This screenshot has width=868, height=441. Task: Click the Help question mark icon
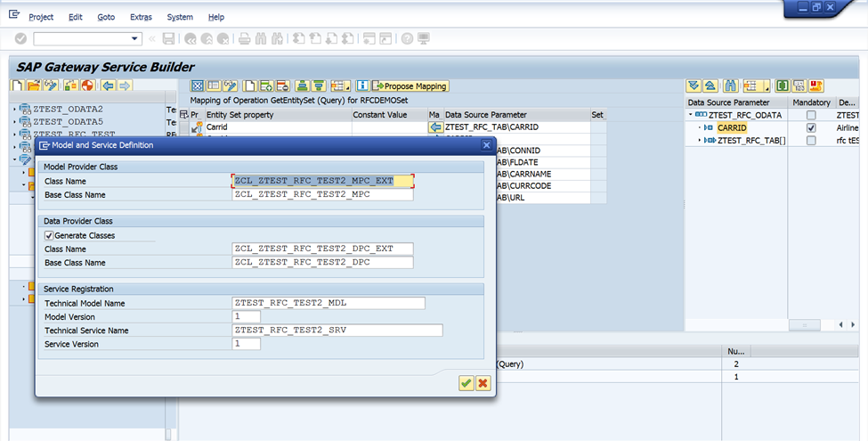point(408,39)
